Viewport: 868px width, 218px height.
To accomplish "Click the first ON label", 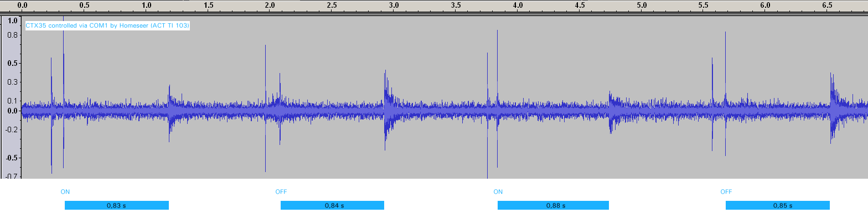I will 65,192.
